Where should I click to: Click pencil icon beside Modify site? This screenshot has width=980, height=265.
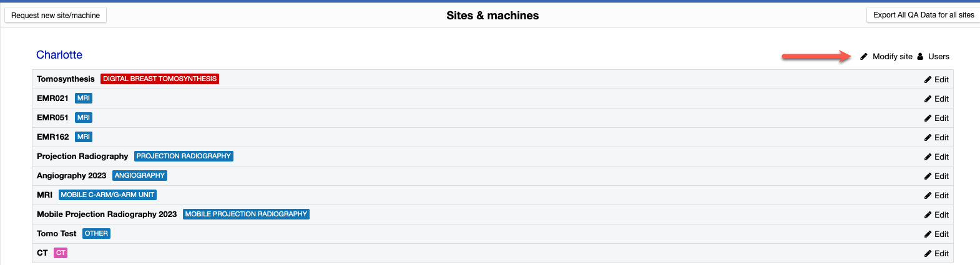click(864, 57)
